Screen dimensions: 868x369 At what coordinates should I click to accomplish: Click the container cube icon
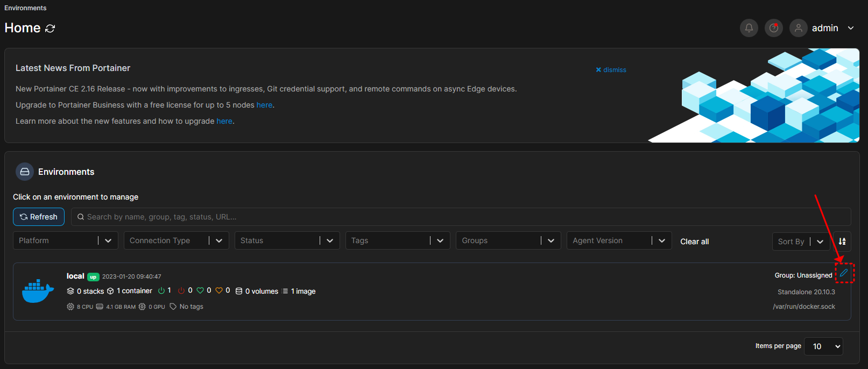[x=110, y=291]
